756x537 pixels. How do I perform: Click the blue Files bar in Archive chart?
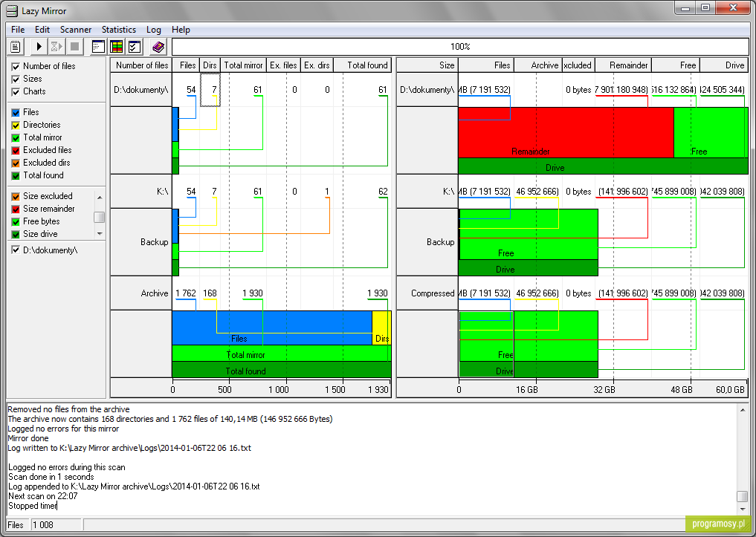pyautogui.click(x=272, y=328)
